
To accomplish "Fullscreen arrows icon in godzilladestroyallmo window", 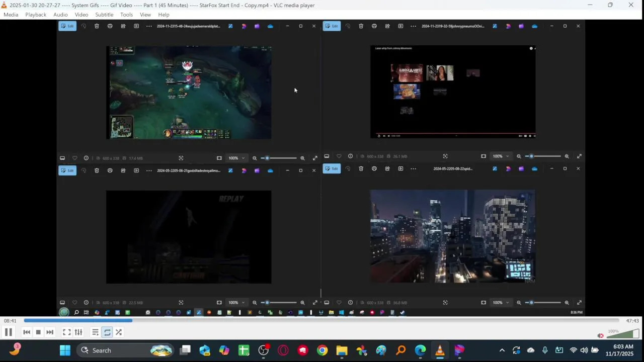I will (315, 303).
